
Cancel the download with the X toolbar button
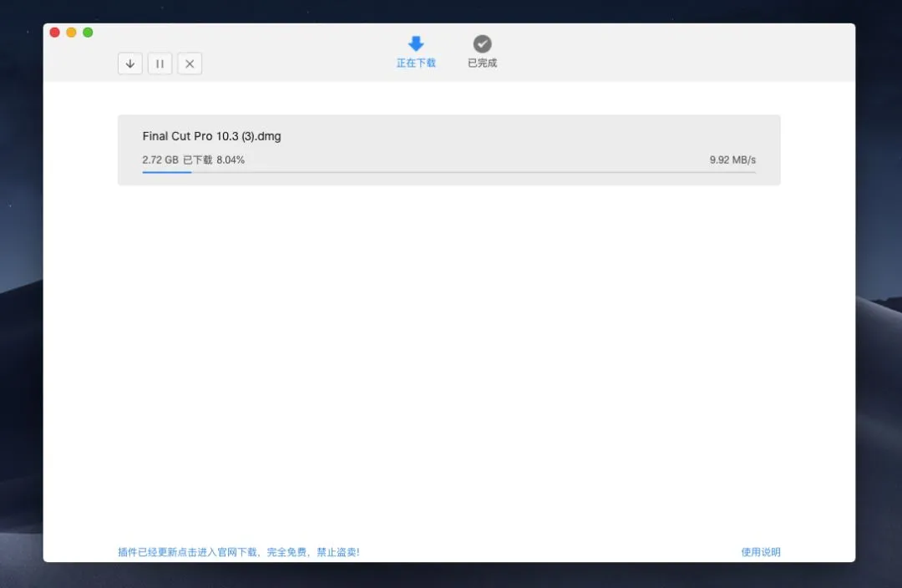[x=190, y=63]
